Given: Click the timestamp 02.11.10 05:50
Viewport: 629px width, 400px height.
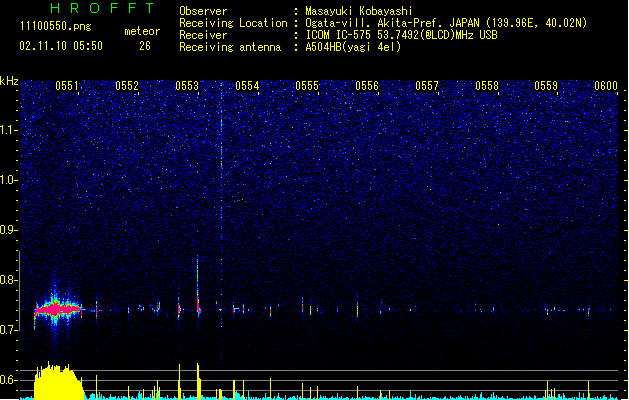Looking at the screenshot, I should point(61,46).
